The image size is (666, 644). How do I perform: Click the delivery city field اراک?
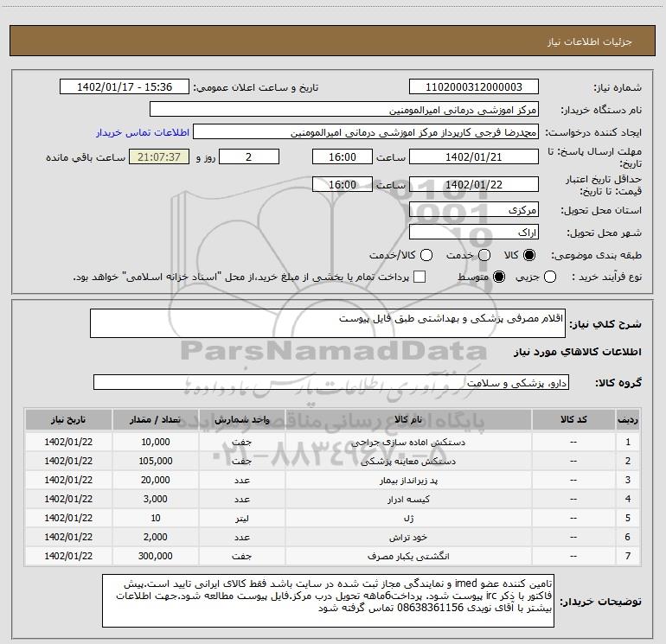coord(474,232)
